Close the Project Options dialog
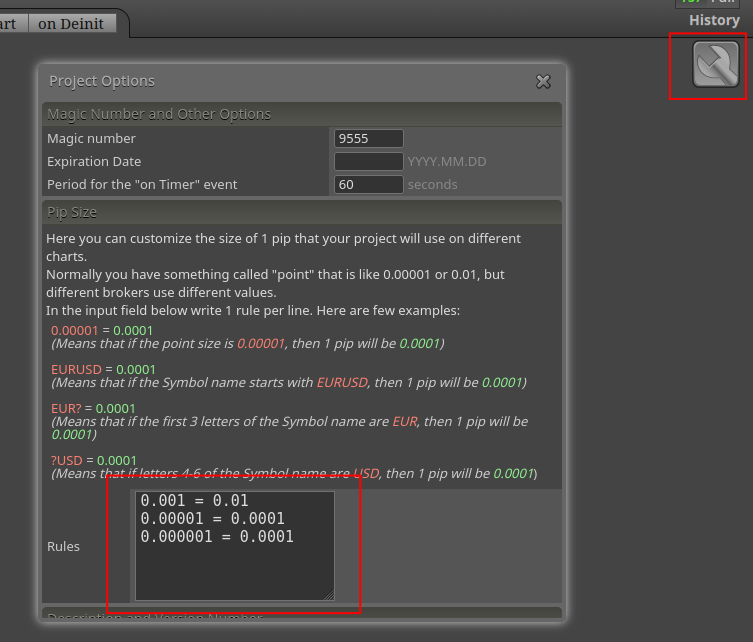Viewport: 753px width, 642px height. 543,82
